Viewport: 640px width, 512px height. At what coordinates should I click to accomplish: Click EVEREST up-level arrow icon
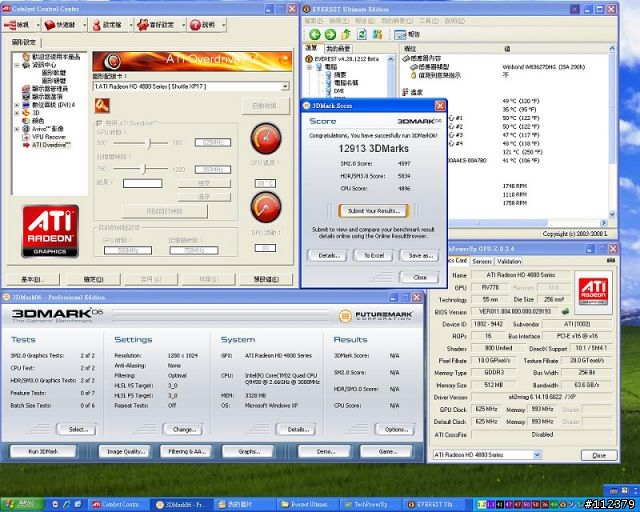point(346,34)
